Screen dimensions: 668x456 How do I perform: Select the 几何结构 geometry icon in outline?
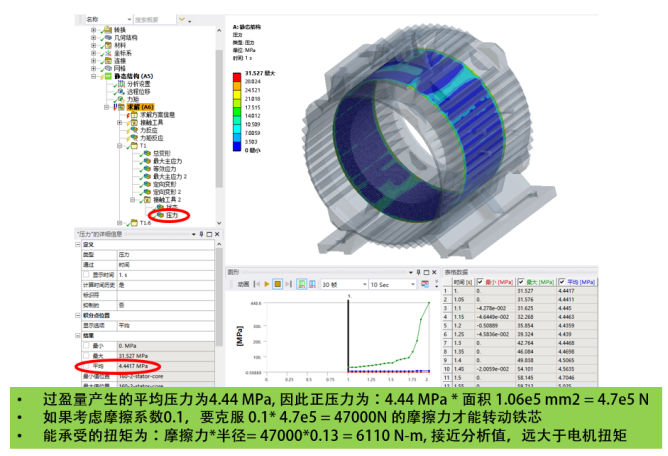click(x=108, y=38)
